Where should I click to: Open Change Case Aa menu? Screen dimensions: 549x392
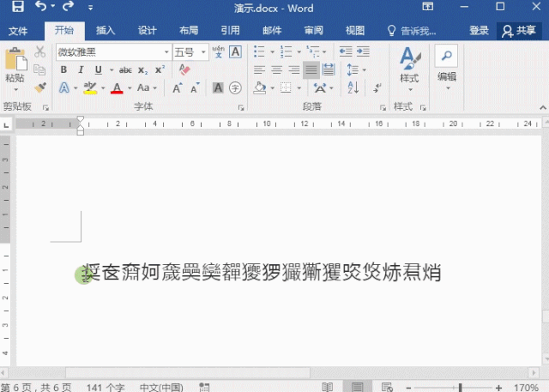[147, 87]
